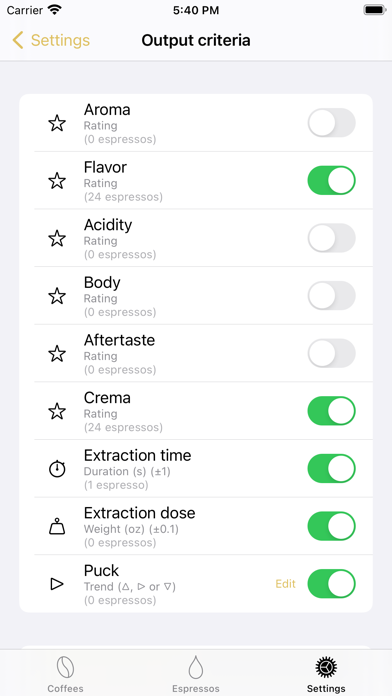Disable the Flavor rating toggle
The width and height of the screenshot is (392, 696).
[332, 180]
